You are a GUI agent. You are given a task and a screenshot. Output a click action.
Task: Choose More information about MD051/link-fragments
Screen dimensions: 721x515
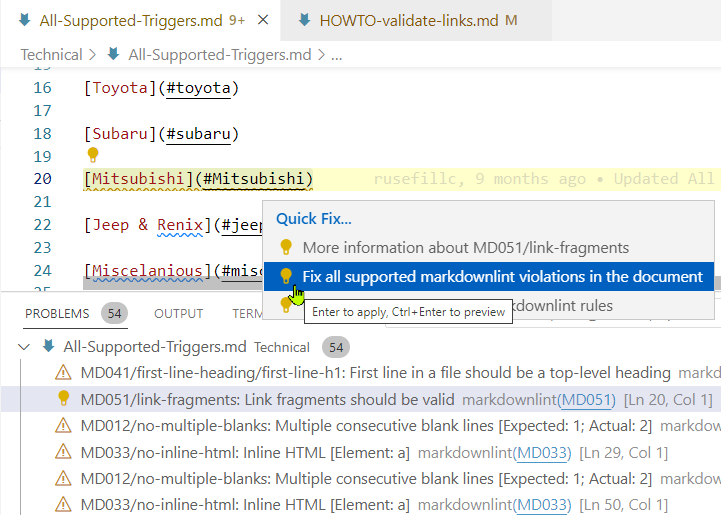[465, 247]
